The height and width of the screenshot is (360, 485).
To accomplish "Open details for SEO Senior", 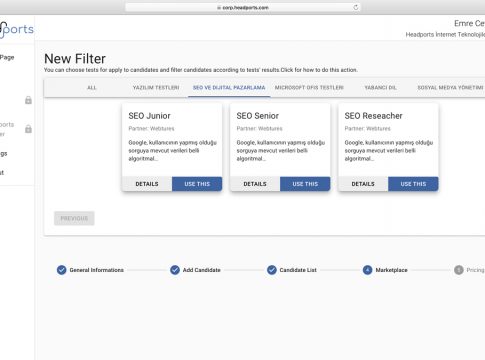I will tap(255, 184).
